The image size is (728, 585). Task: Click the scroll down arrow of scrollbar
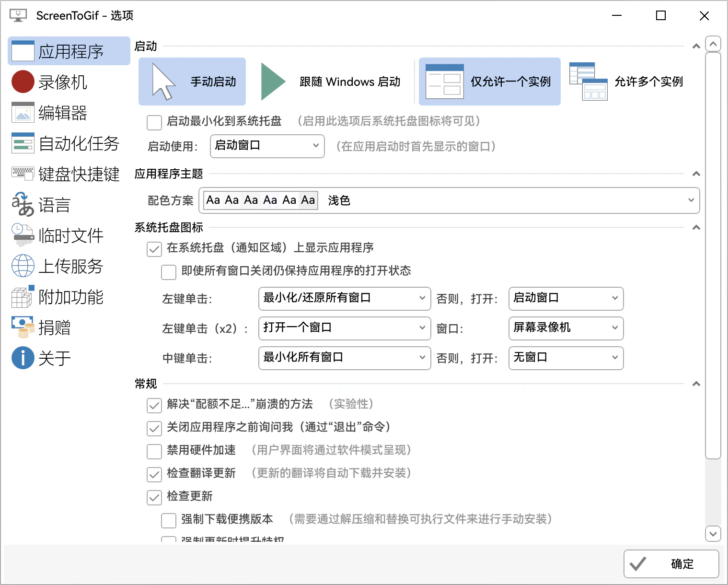[x=713, y=533]
